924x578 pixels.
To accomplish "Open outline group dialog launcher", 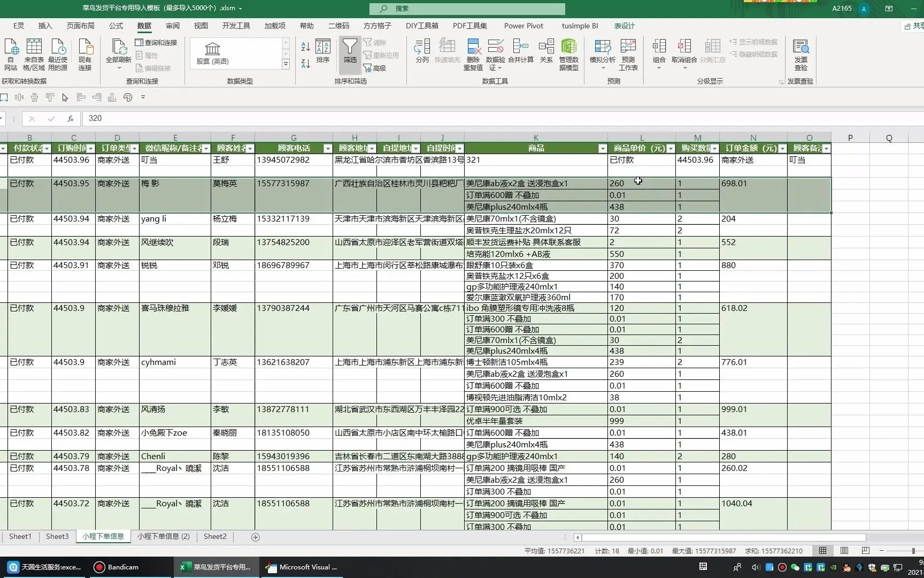I will [781, 82].
